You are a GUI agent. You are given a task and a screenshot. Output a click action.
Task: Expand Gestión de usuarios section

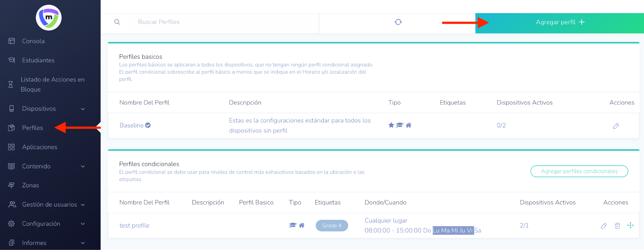click(x=83, y=205)
